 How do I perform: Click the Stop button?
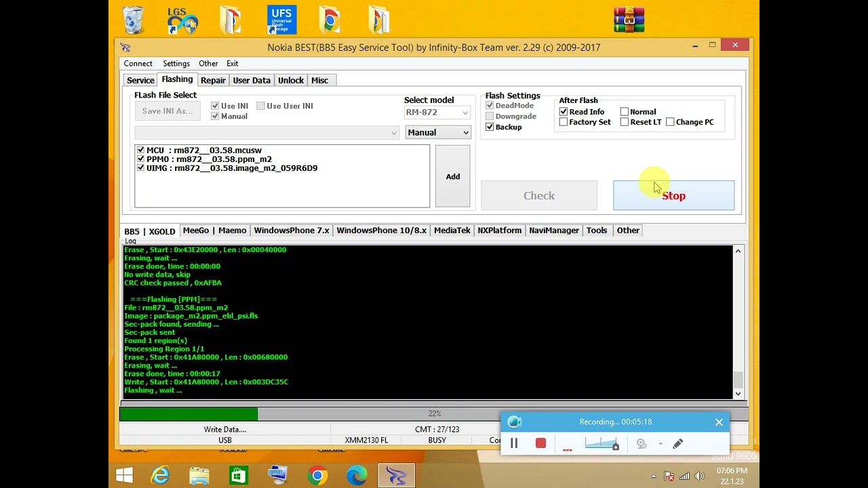pyautogui.click(x=673, y=195)
